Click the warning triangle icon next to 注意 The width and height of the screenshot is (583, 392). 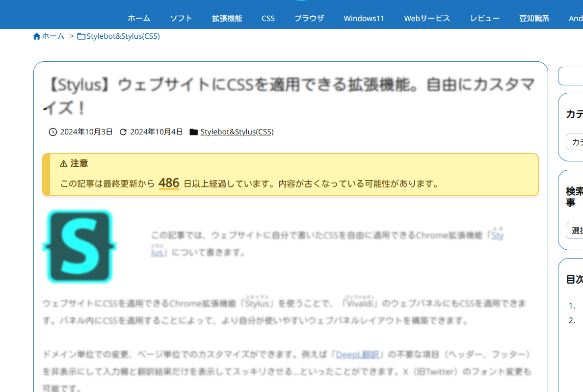(x=63, y=163)
